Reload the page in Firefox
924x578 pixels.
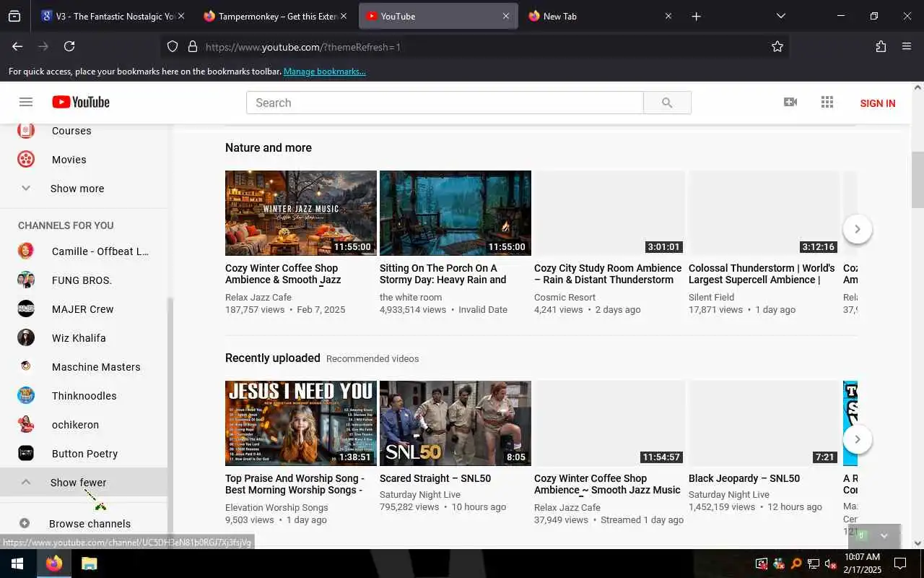point(69,46)
